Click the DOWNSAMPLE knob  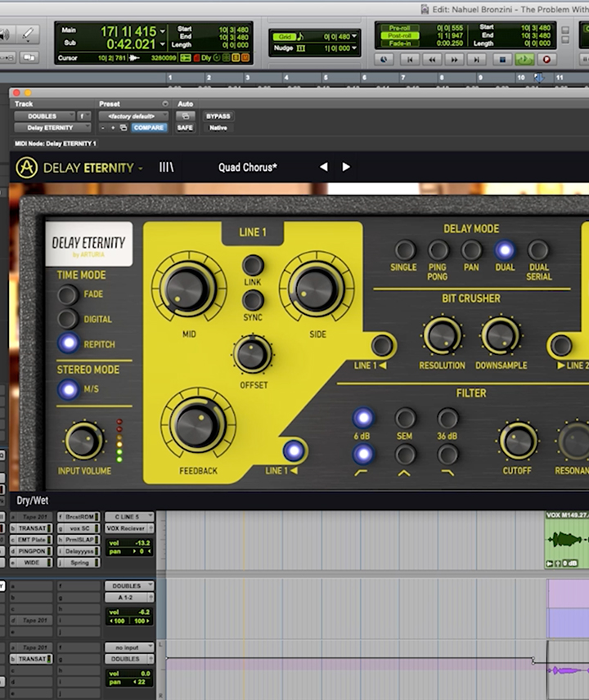pos(500,336)
